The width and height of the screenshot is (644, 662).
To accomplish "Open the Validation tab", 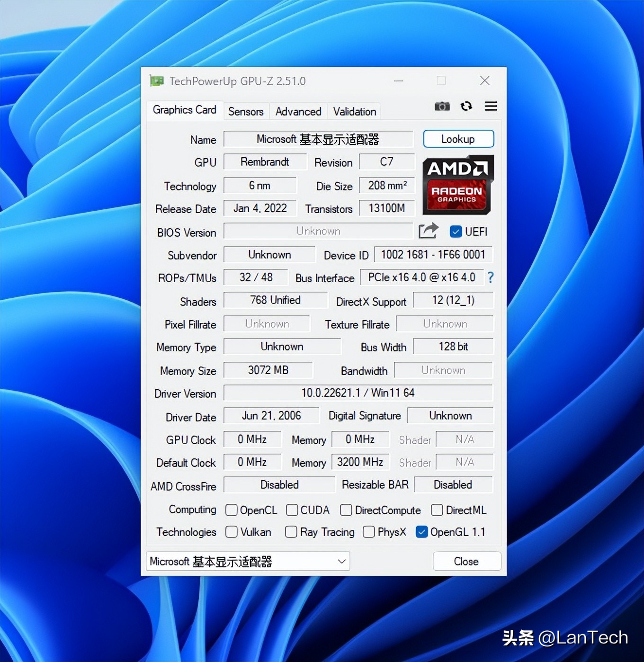I will [x=355, y=111].
